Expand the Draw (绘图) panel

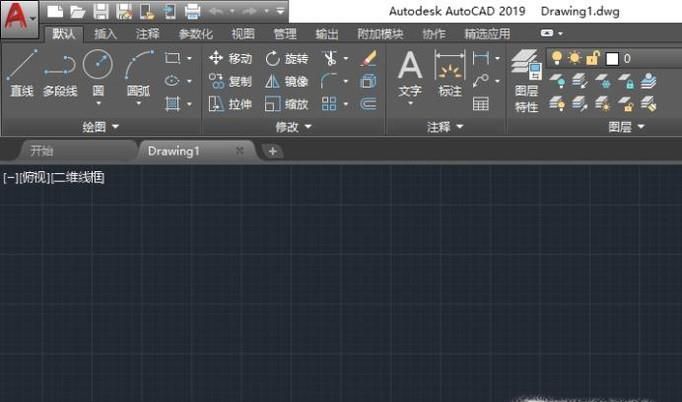(x=101, y=127)
